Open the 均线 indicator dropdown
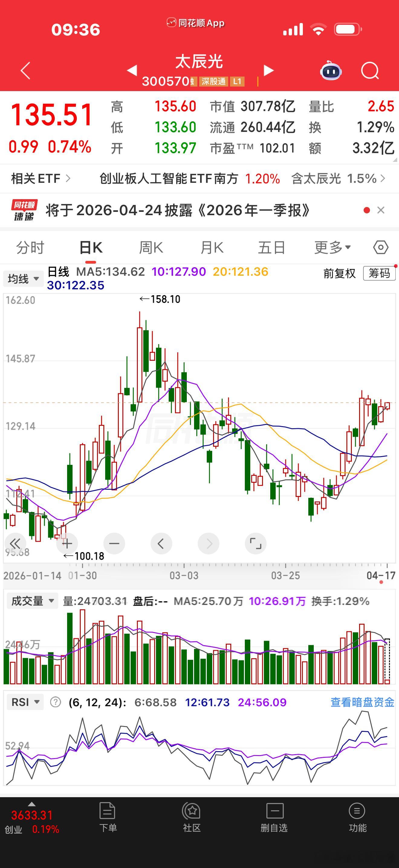The width and height of the screenshot is (399, 868). tap(24, 279)
